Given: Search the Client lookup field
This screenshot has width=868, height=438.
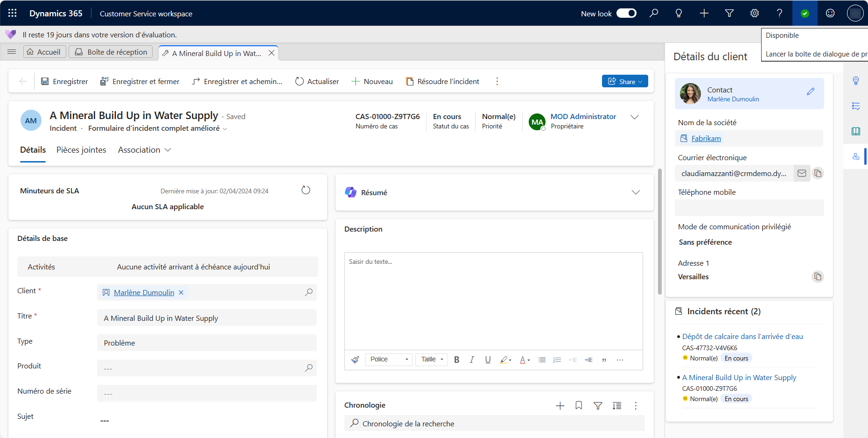Looking at the screenshot, I should tap(308, 292).
